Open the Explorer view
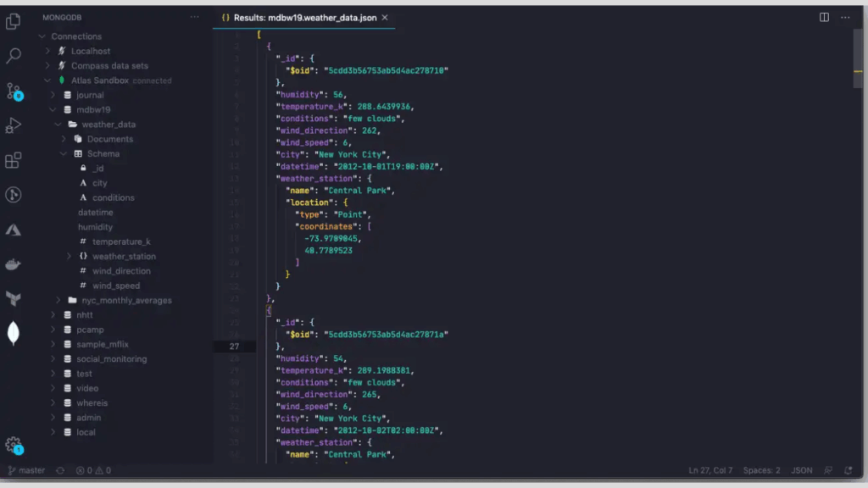868x488 pixels. coord(12,23)
